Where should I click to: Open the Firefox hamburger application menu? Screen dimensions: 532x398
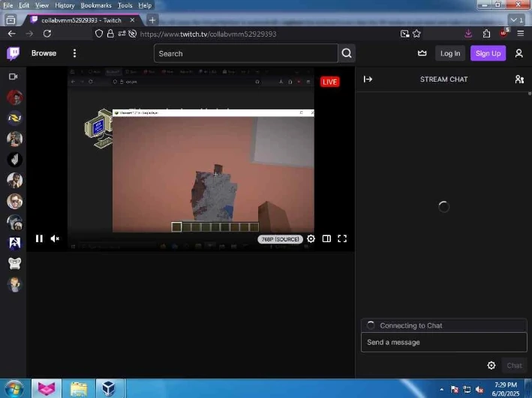pyautogui.click(x=521, y=33)
